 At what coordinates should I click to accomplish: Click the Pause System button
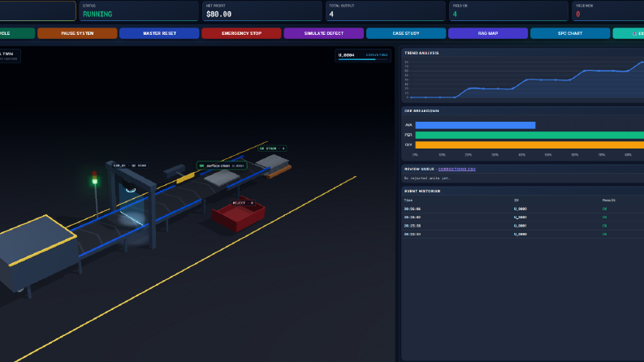click(77, 33)
